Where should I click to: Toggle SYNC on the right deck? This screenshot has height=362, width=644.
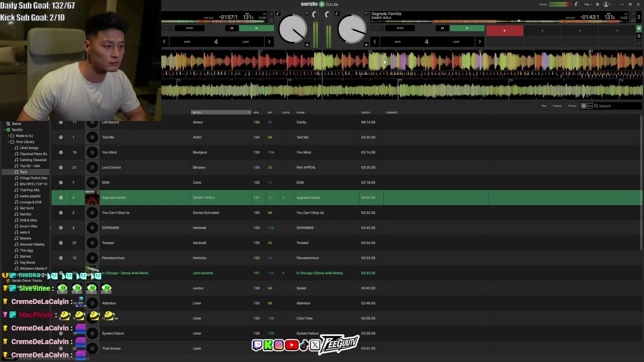click(x=400, y=28)
